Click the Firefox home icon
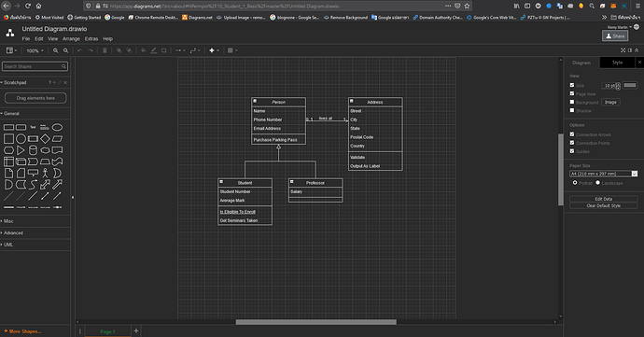The image size is (644, 337). [38, 6]
